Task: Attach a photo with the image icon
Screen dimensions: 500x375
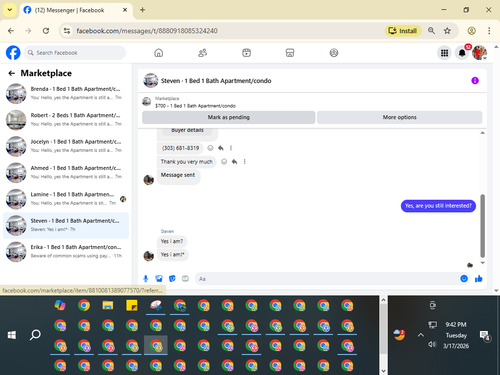Action: 159,279
